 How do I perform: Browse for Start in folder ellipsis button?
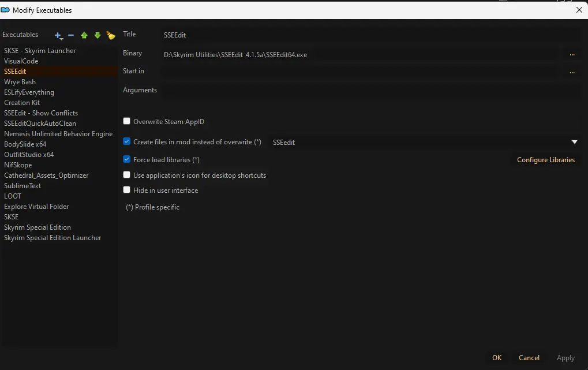572,72
